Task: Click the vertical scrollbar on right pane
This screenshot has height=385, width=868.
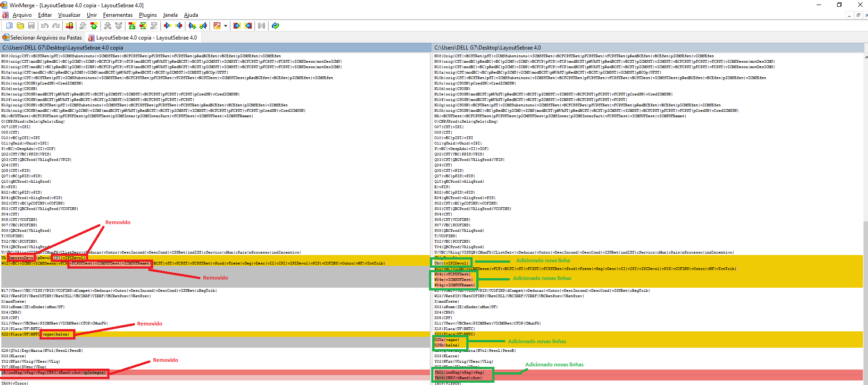Action: point(866,218)
